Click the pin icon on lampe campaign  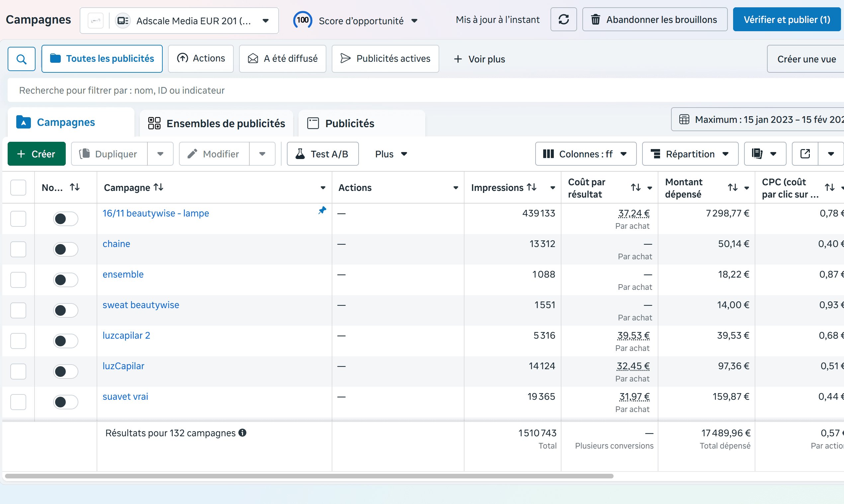click(x=322, y=210)
